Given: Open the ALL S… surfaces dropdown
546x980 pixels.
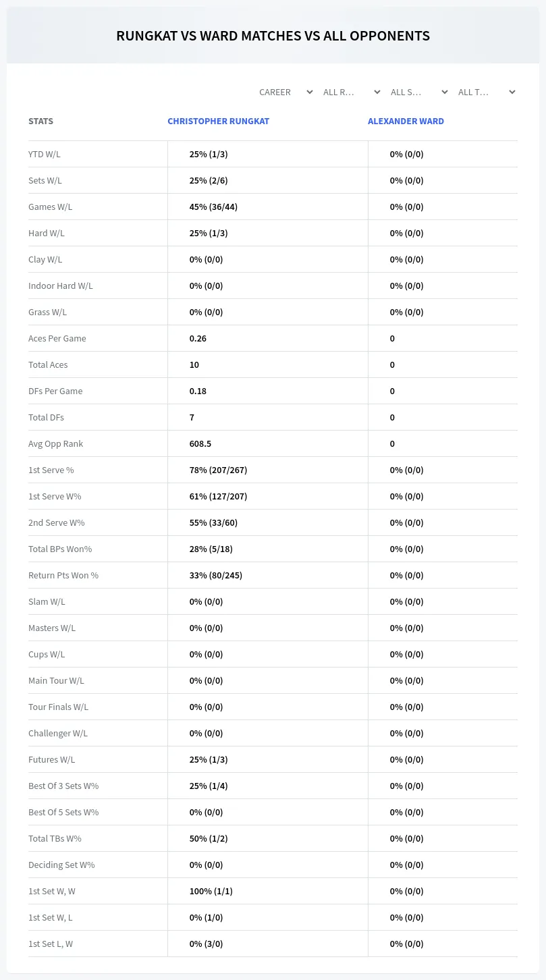Looking at the screenshot, I should pyautogui.click(x=419, y=92).
